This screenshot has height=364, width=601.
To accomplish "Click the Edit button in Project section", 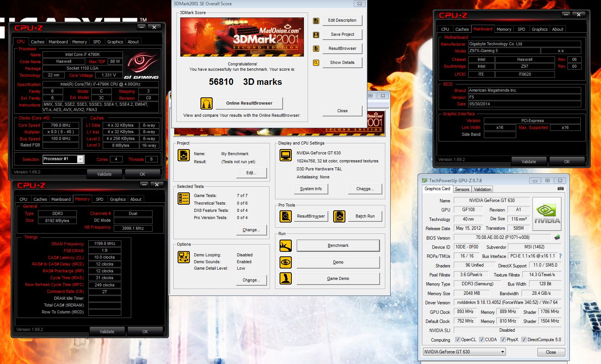I will click(x=251, y=173).
